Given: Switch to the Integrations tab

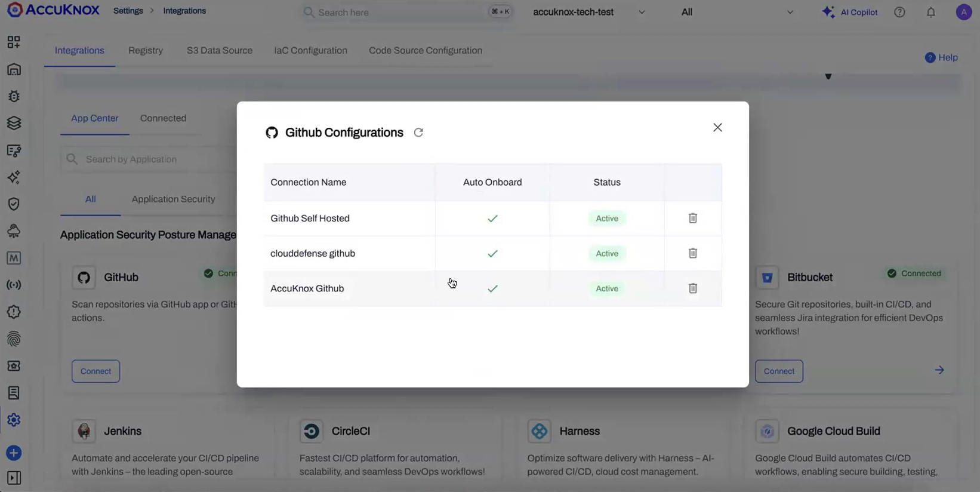Looking at the screenshot, I should tap(79, 51).
